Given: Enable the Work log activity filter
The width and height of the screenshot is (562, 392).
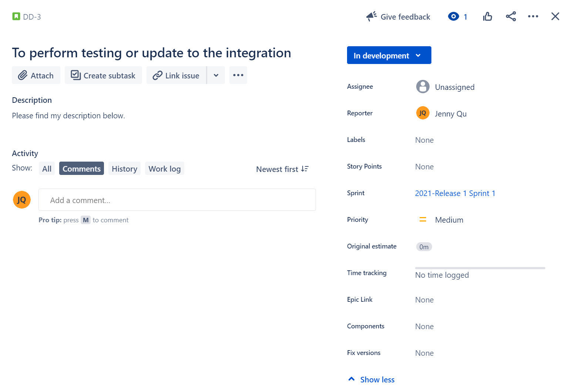Looking at the screenshot, I should click(x=165, y=168).
